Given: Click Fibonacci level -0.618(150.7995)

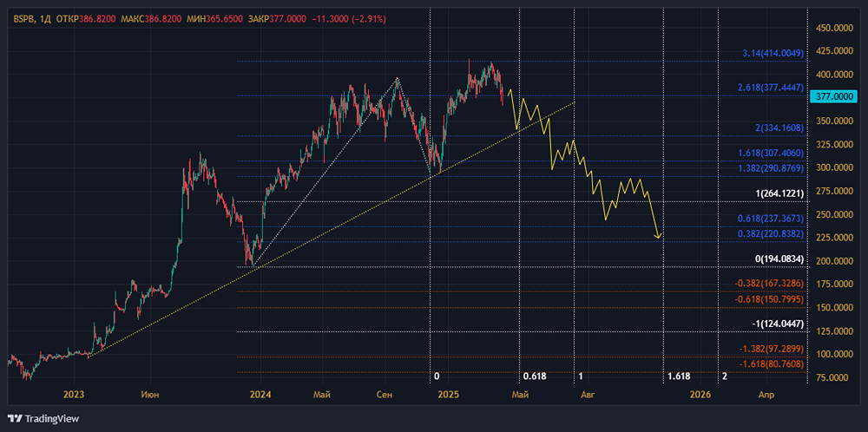Looking at the screenshot, I should point(769,298).
